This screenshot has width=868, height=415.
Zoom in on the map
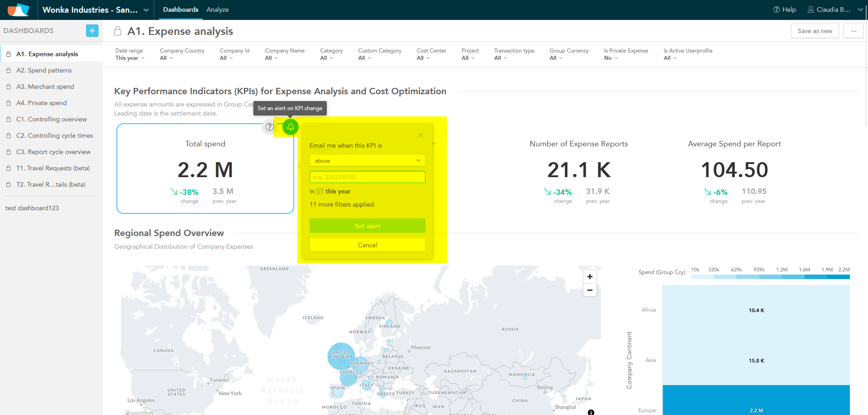(x=590, y=277)
